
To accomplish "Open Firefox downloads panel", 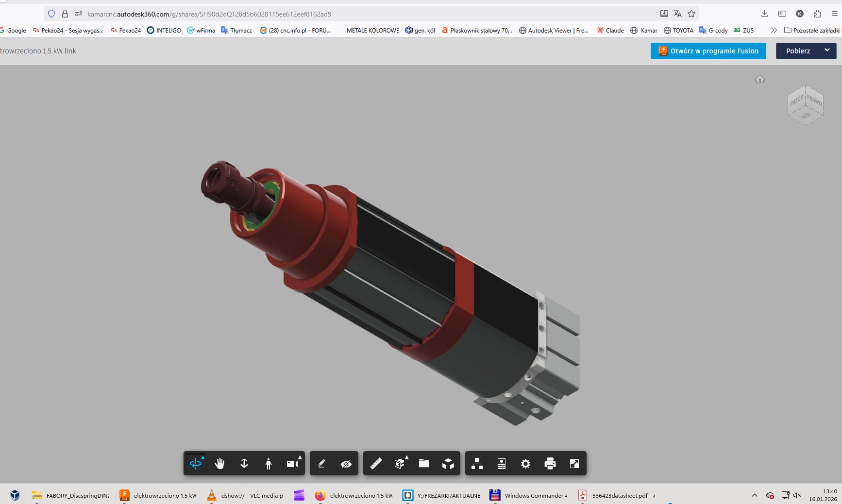I will (x=765, y=14).
